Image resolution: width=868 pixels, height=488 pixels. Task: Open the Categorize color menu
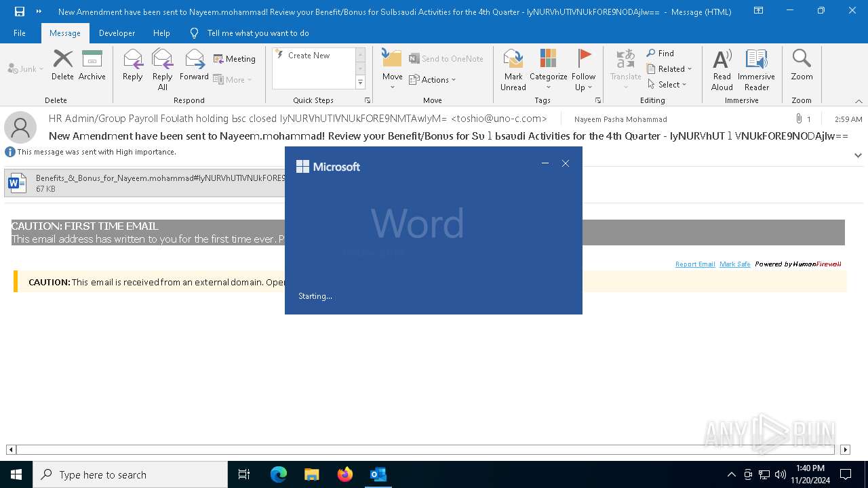548,70
